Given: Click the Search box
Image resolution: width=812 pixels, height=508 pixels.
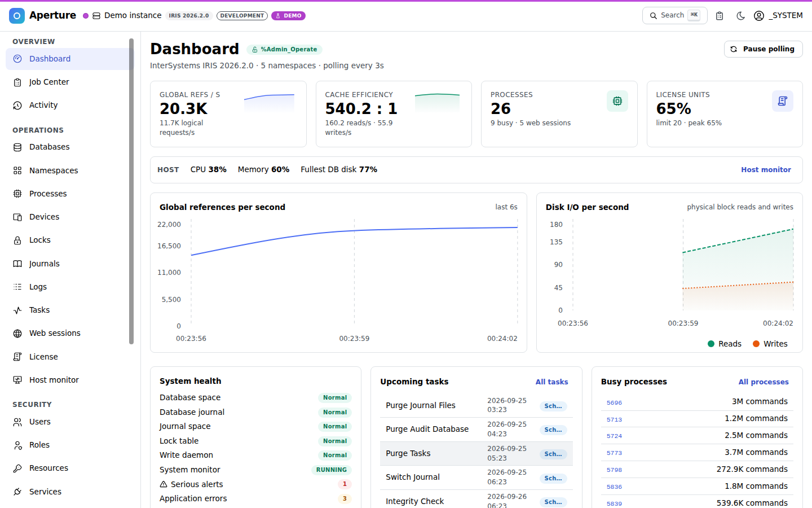Looking at the screenshot, I should click(x=674, y=16).
